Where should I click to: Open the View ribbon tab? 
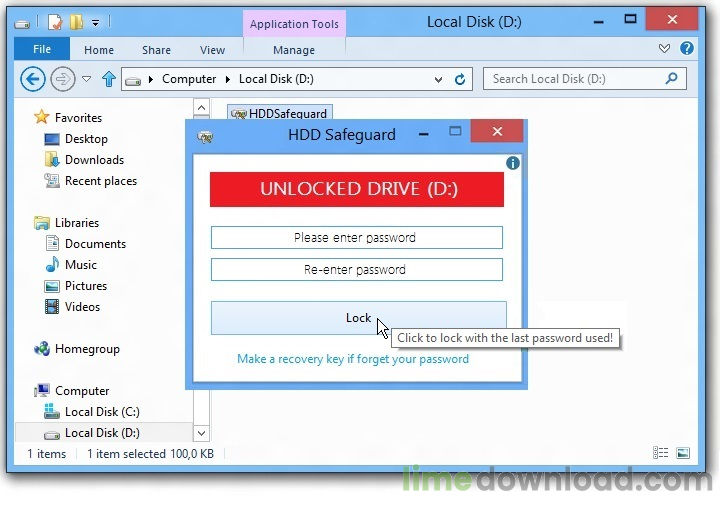point(212,50)
